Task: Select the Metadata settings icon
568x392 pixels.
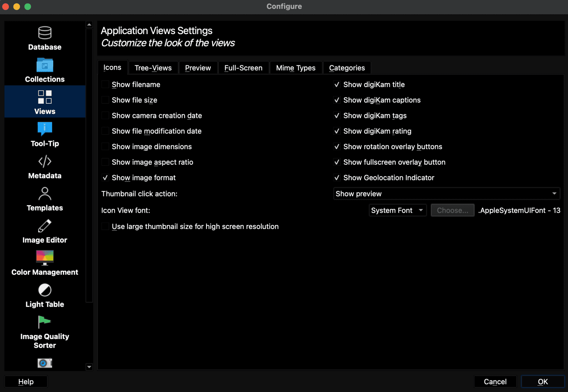Action: [44, 166]
